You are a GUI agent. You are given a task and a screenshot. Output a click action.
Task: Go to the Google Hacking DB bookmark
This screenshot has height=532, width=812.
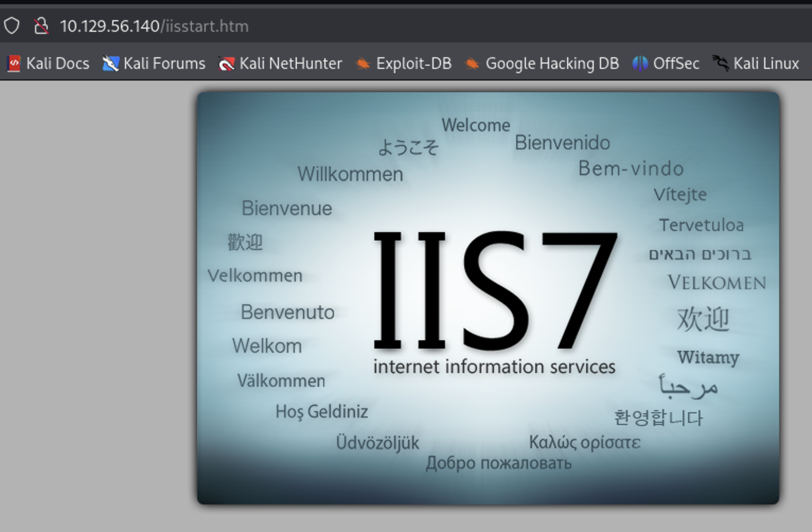pyautogui.click(x=542, y=64)
